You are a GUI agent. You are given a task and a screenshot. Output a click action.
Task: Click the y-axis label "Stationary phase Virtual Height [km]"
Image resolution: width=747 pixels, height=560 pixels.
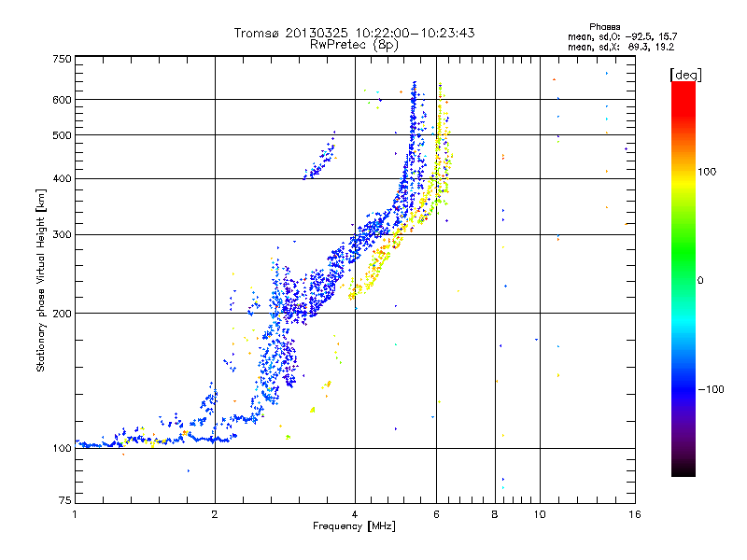41,280
